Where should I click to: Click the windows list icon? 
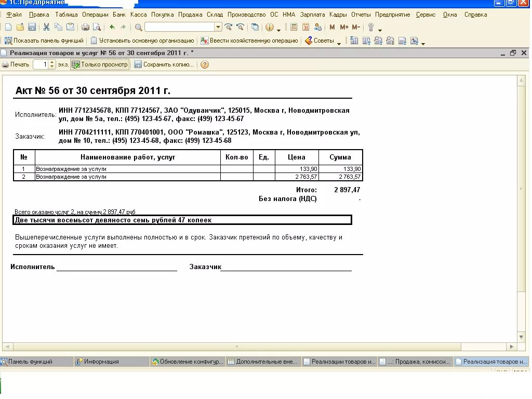[x=255, y=27]
